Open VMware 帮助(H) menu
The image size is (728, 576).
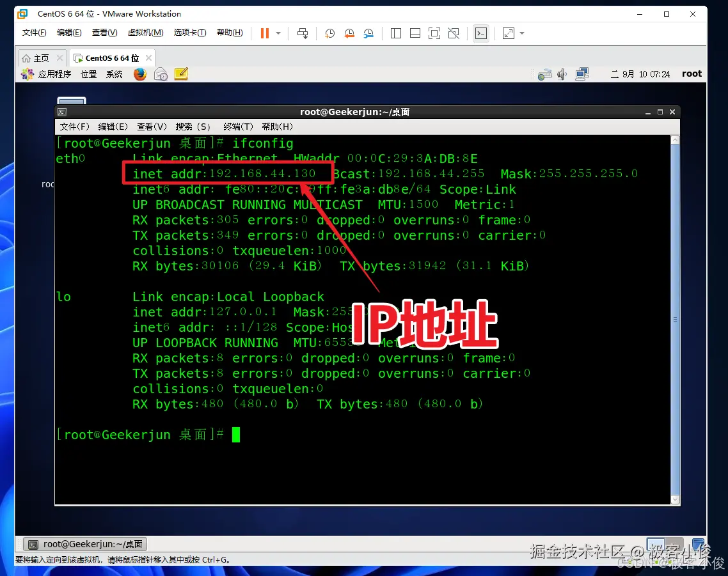pyautogui.click(x=230, y=33)
